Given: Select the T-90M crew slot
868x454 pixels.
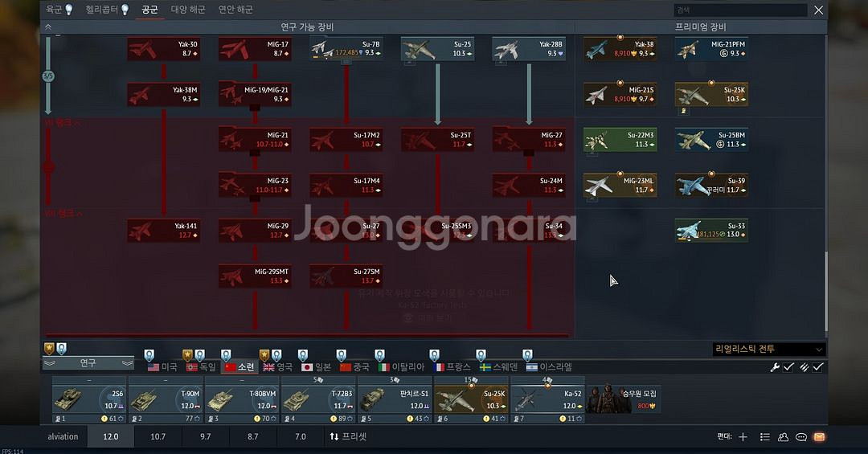Looking at the screenshot, I should coord(166,399).
